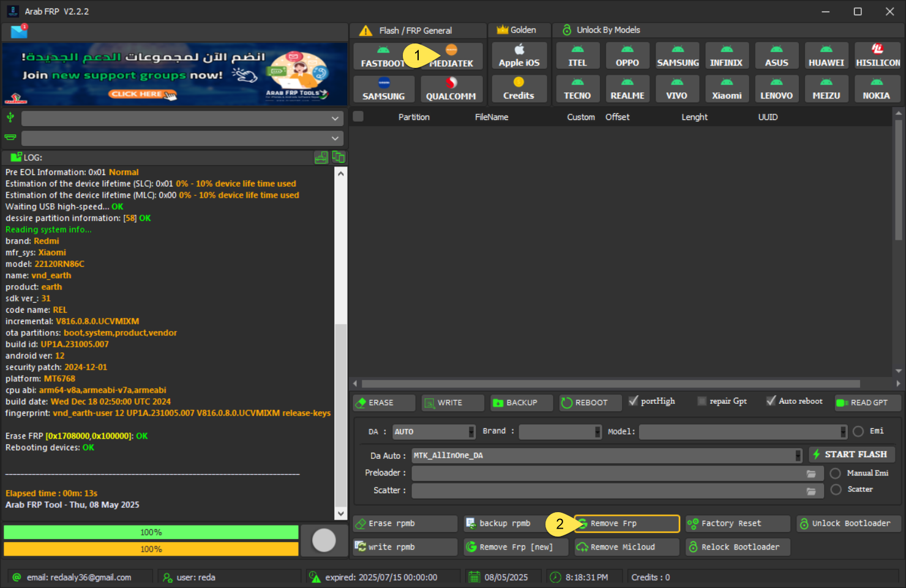Screen dimensions: 906x588
Task: Browse for Scatter file folder icon
Action: click(811, 491)
